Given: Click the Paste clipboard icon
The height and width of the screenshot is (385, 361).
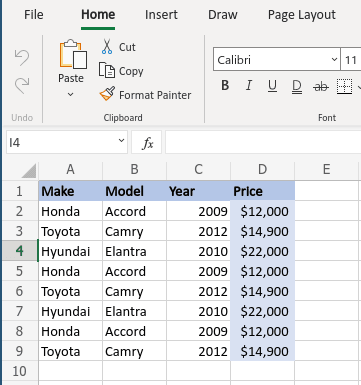Looking at the screenshot, I should tap(73, 54).
